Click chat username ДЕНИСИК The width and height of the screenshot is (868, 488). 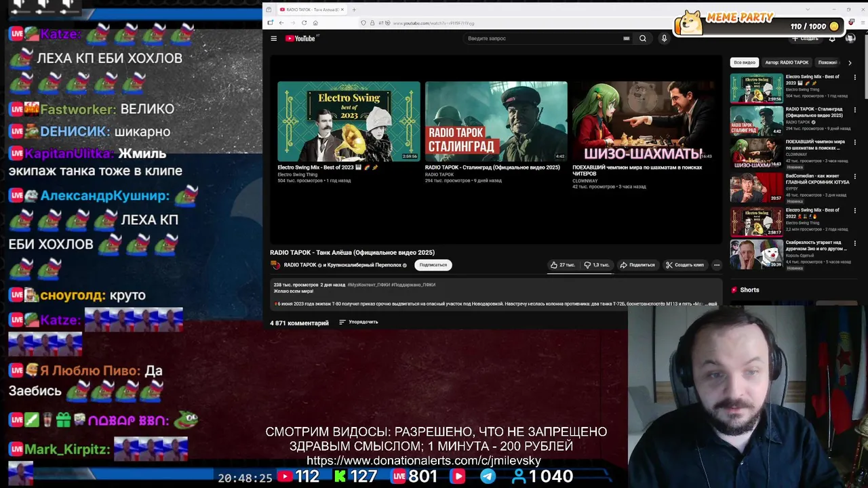point(75,131)
